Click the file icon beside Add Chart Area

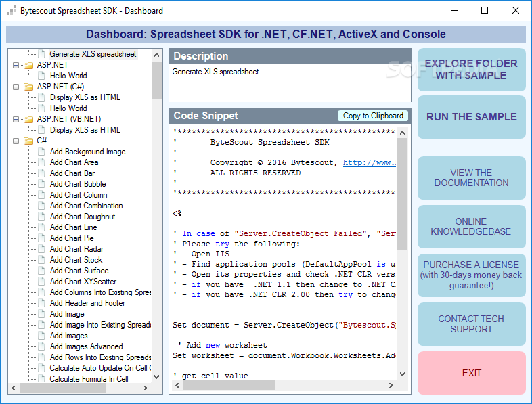41,162
